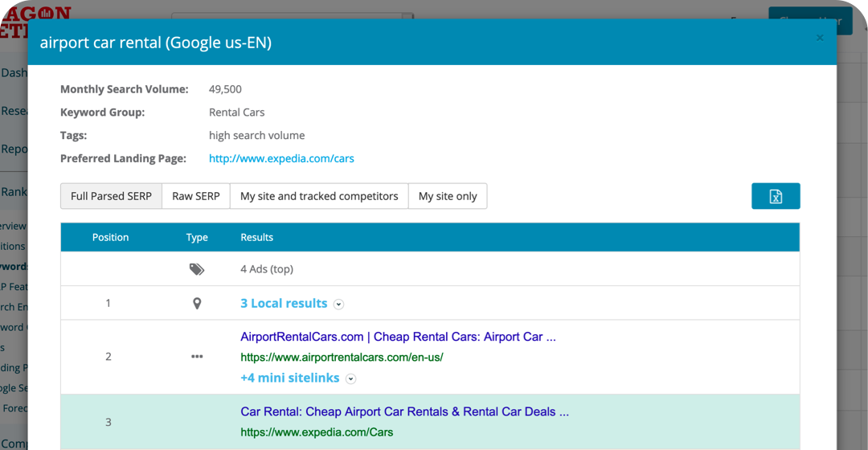868x450 pixels.
Task: Open the preferred landing page expedia.com/cars link
Action: (x=281, y=158)
